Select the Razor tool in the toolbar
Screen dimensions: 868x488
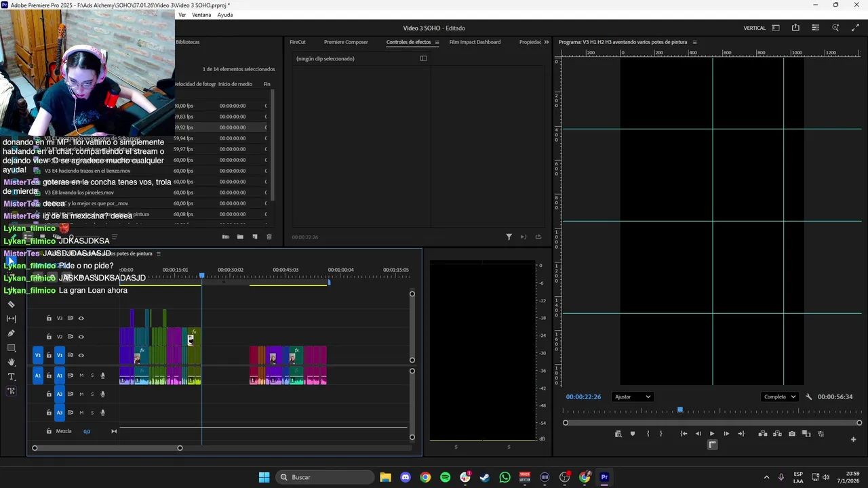(x=11, y=304)
